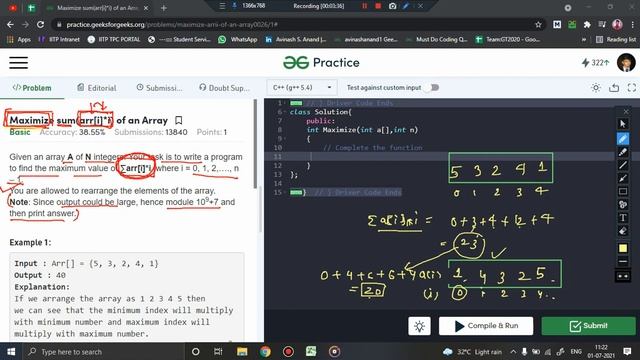The height and width of the screenshot is (360, 640).
Task: Bookmark the problem
Action: (x=178, y=120)
